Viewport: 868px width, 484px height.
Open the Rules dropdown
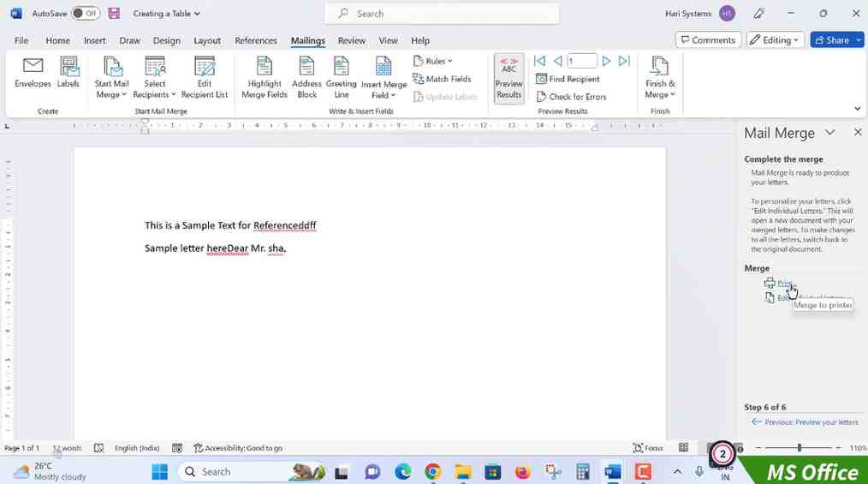[433, 61]
